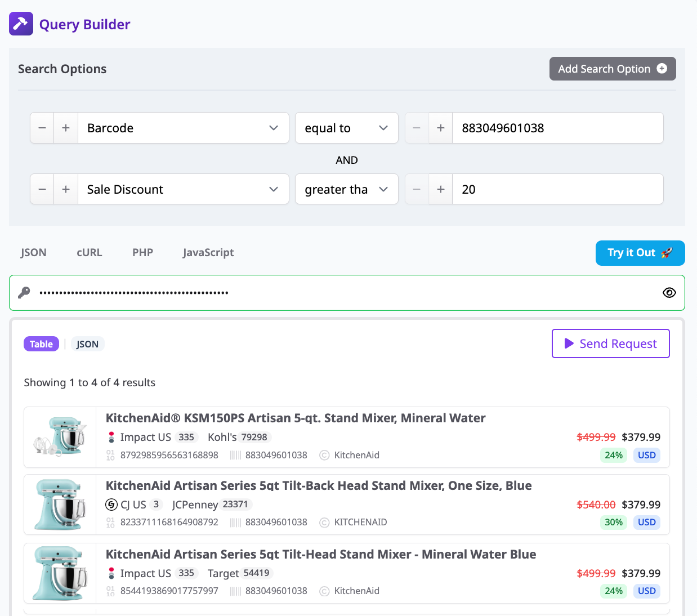The height and width of the screenshot is (616, 697).
Task: Click plus button left of Barcode field
Action: 66,128
